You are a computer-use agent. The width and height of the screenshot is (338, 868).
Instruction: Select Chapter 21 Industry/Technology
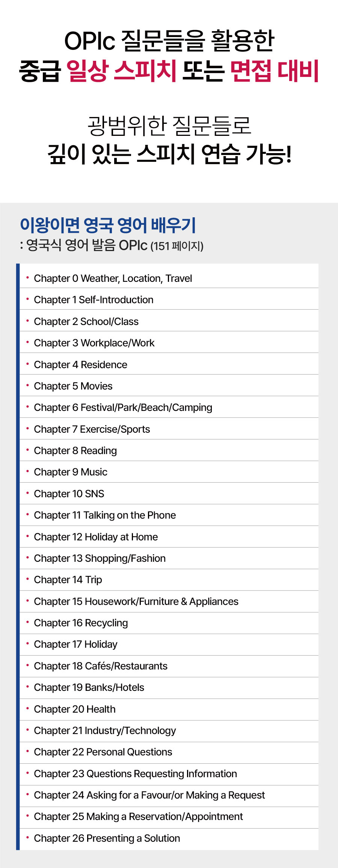[x=105, y=731]
